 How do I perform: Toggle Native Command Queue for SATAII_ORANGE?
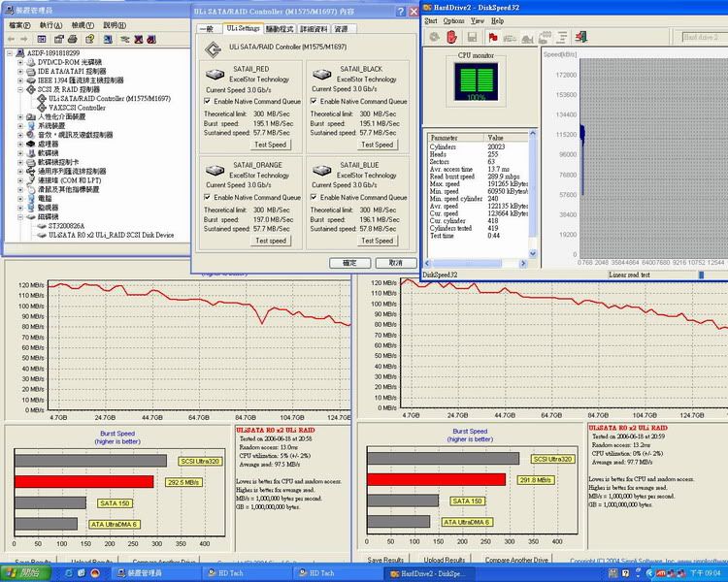[207, 197]
